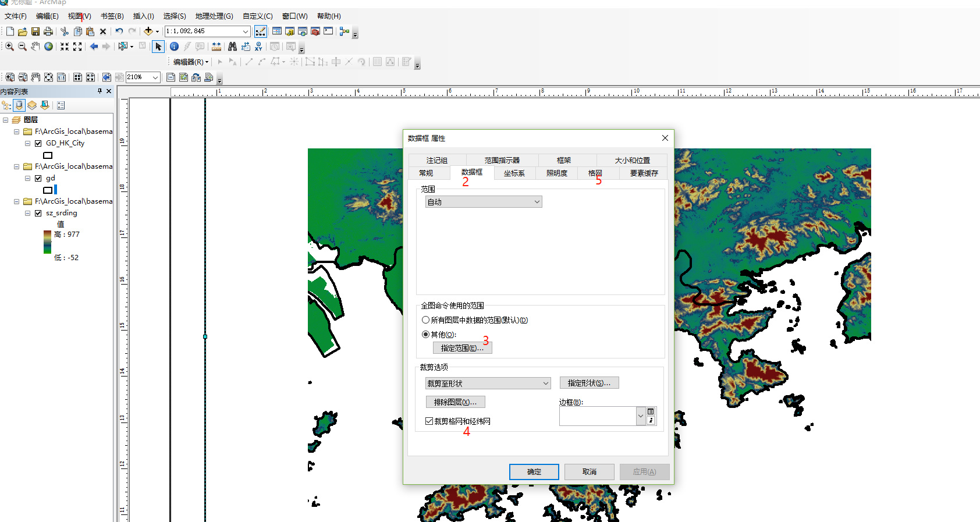Select the Identify info tool
The image size is (980, 522).
pos(174,47)
